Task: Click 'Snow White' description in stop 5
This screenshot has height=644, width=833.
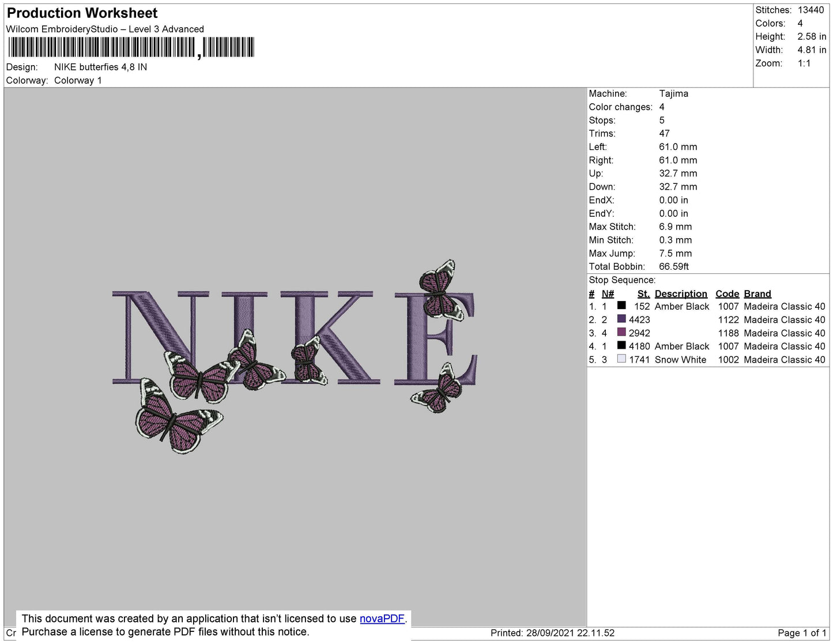Action: pos(680,360)
